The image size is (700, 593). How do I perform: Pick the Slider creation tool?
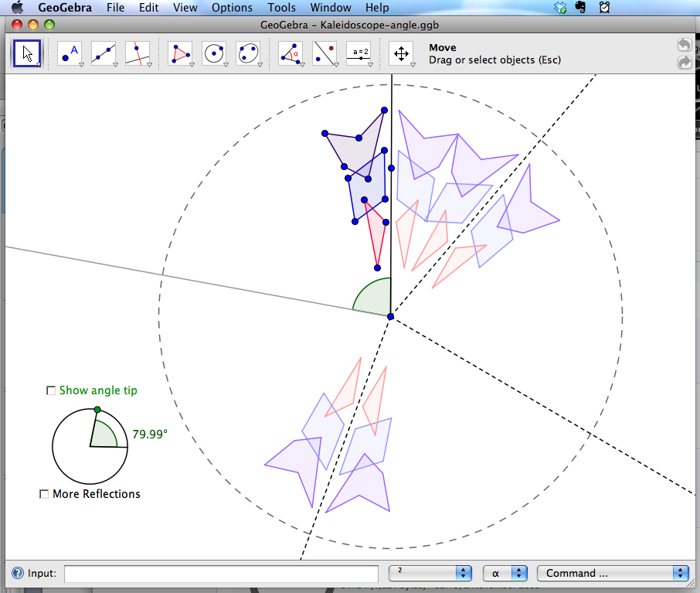[358, 53]
